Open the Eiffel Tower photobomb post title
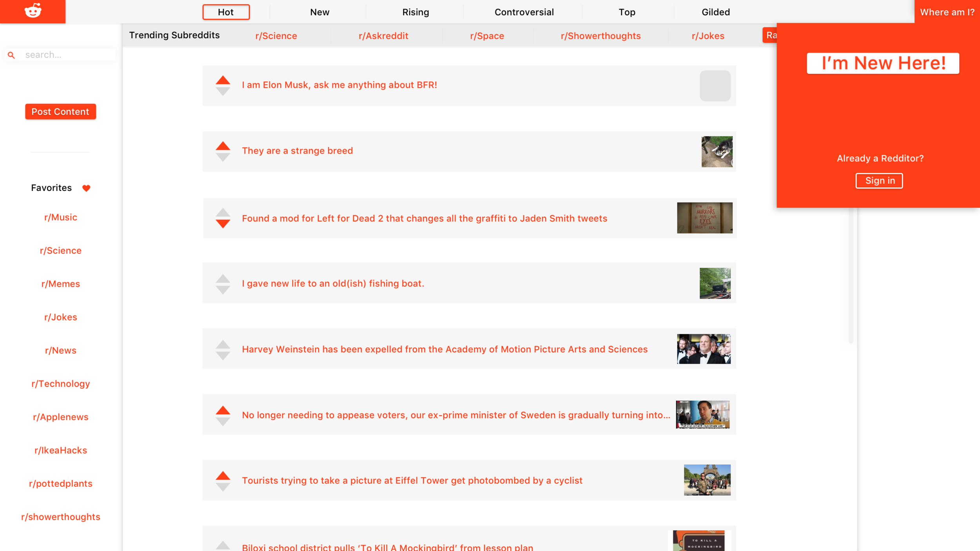 (412, 480)
